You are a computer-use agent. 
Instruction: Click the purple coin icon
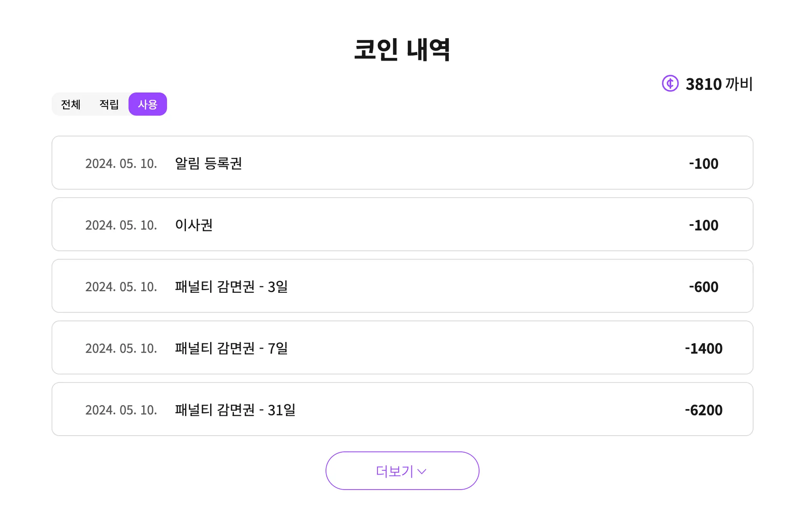(x=670, y=84)
